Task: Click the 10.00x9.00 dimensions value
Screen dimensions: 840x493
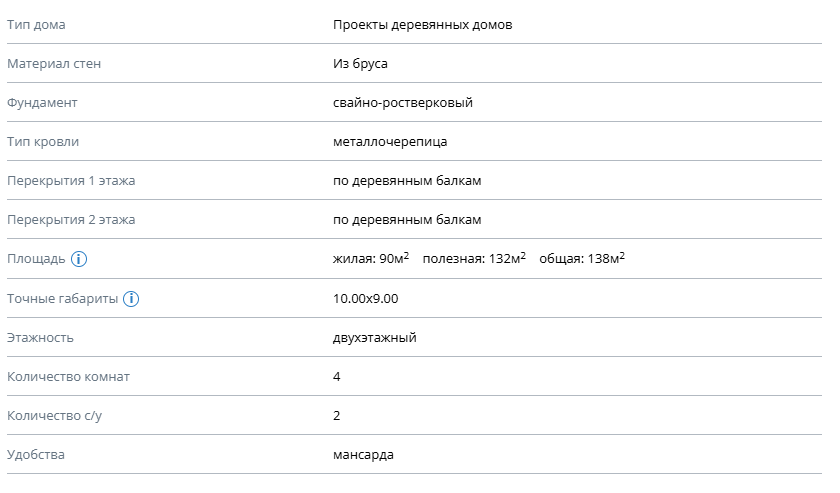Action: (365, 298)
